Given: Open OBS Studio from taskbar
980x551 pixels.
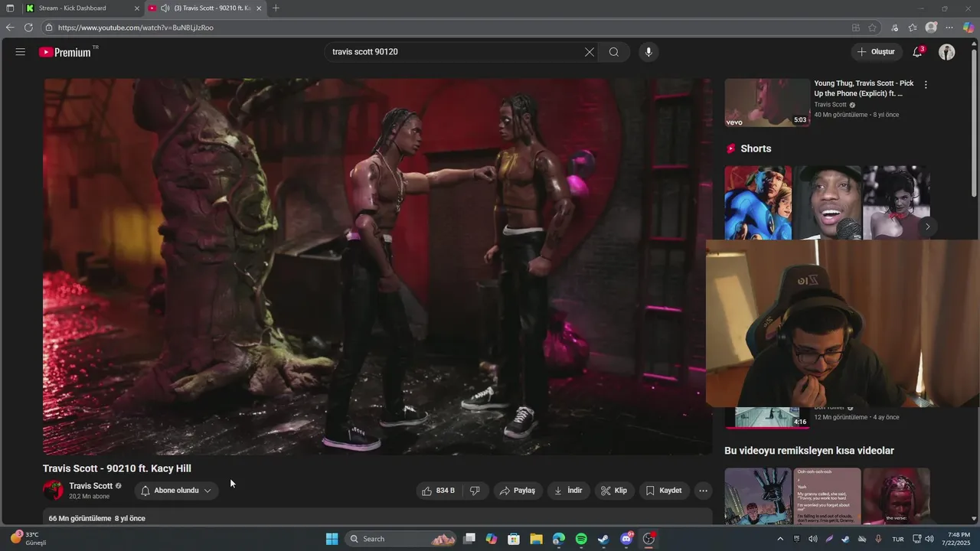Looking at the screenshot, I should click(648, 539).
